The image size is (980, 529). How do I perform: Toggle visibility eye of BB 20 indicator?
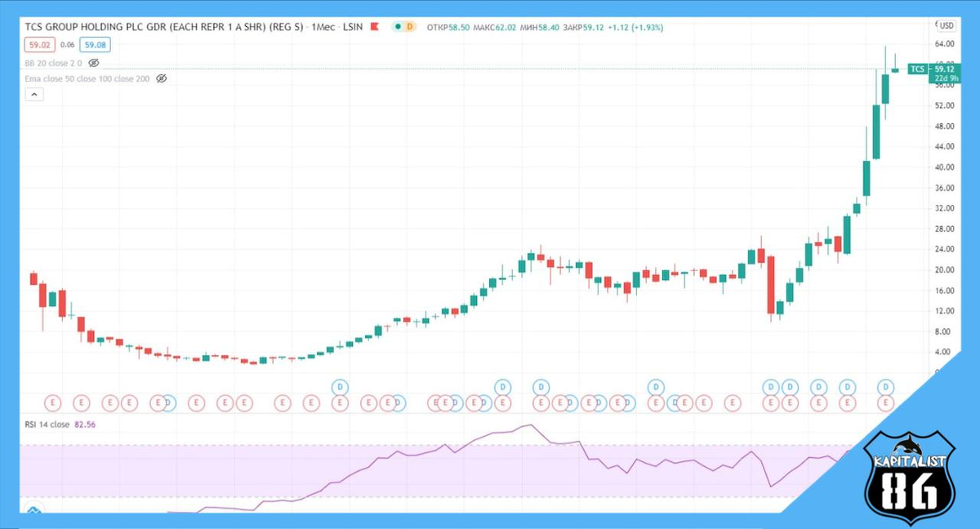coord(93,62)
